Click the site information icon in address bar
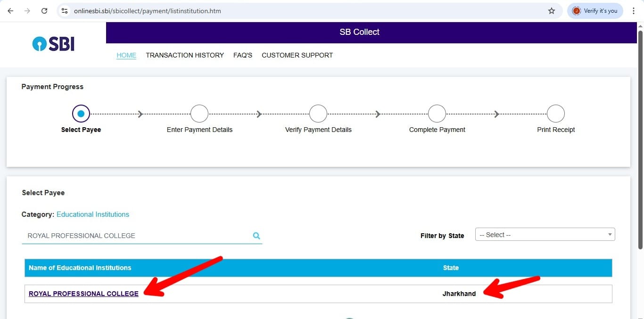This screenshot has width=644, height=319. [65, 11]
